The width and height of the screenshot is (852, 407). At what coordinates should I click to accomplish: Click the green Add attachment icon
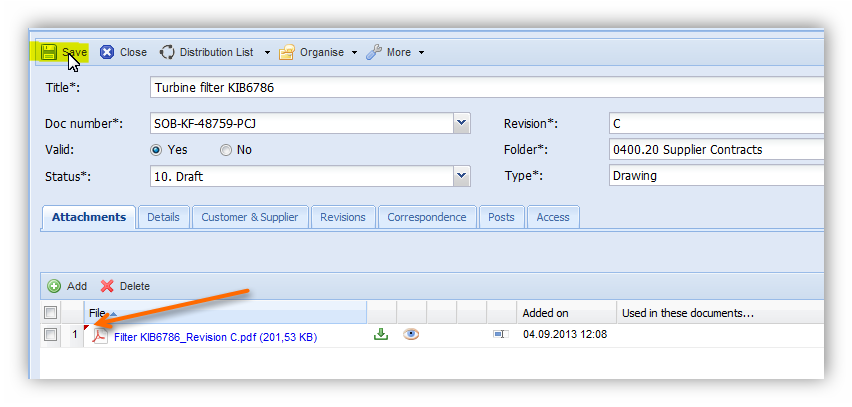click(x=54, y=286)
